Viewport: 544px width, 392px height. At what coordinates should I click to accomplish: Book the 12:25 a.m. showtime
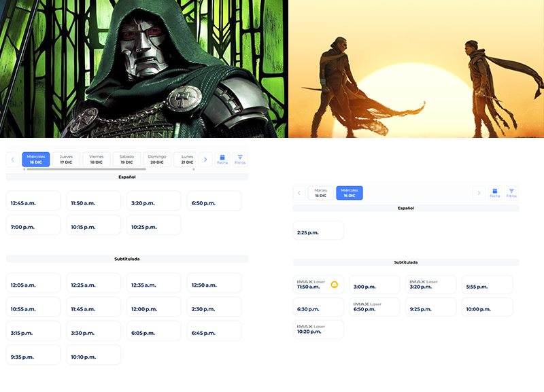tap(94, 283)
